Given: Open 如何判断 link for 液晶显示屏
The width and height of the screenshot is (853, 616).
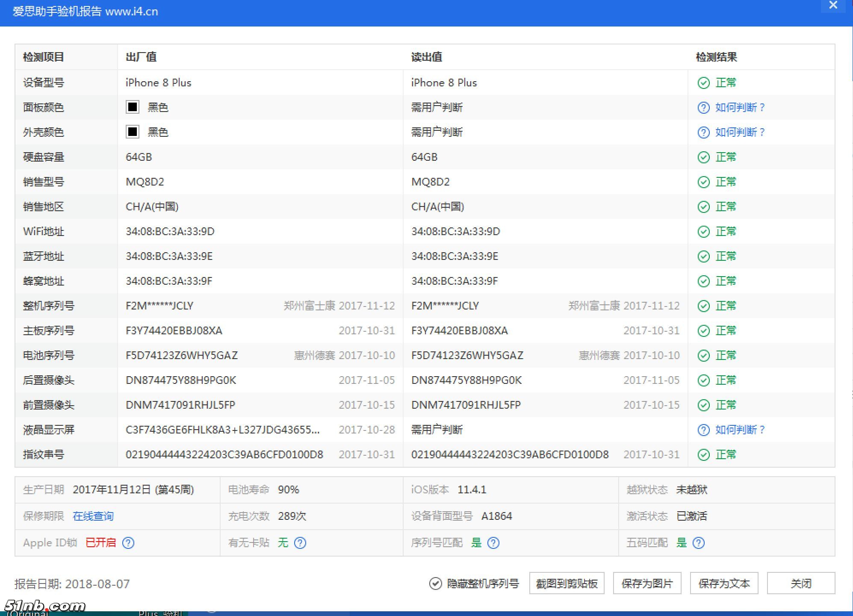Looking at the screenshot, I should point(740,430).
